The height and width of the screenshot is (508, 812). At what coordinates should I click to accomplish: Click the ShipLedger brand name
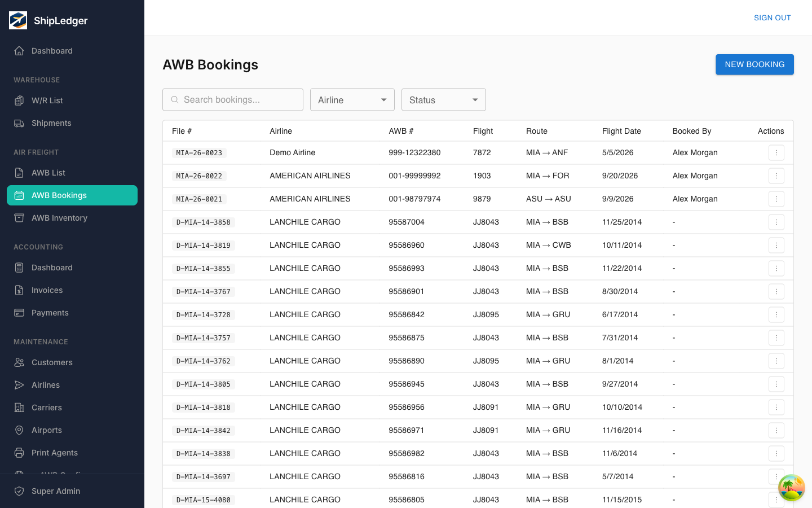(x=61, y=20)
